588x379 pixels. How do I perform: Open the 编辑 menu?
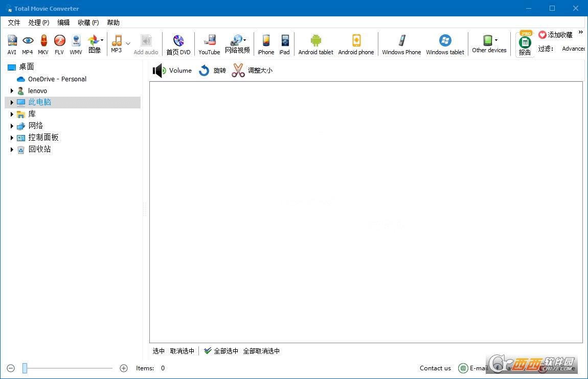point(64,23)
